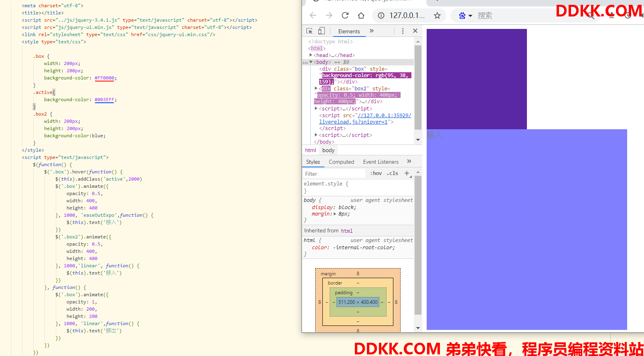The height and width of the screenshot is (356, 644).
Task: Click the padding label in box model
Action: tap(344, 293)
